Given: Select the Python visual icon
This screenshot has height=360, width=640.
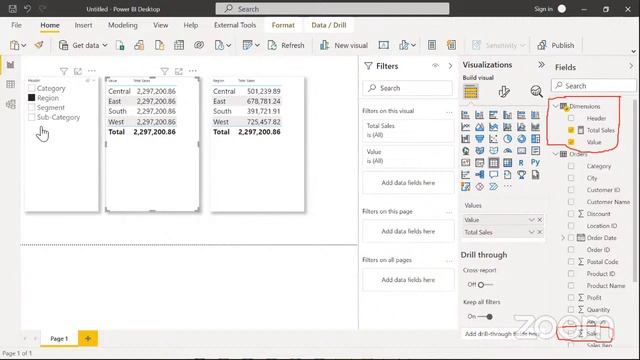Looking at the screenshot, I should [535, 162].
